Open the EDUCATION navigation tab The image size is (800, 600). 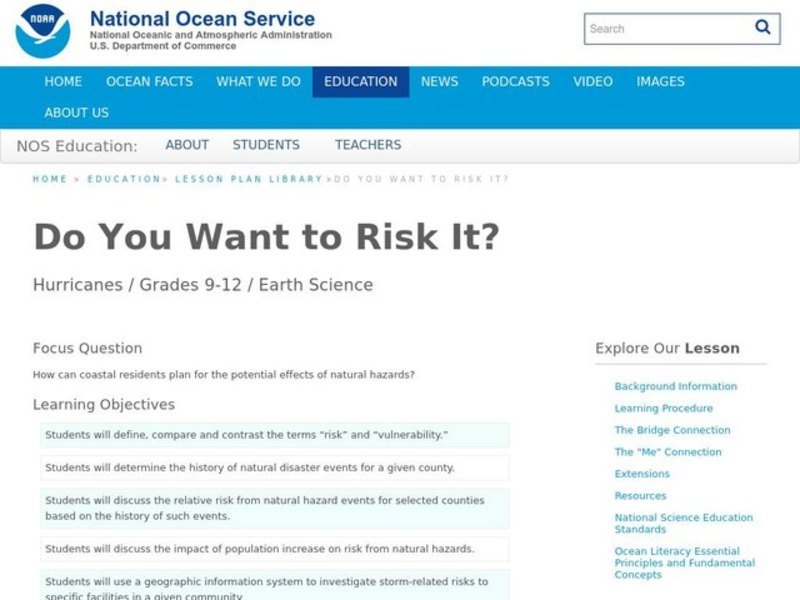coord(360,82)
